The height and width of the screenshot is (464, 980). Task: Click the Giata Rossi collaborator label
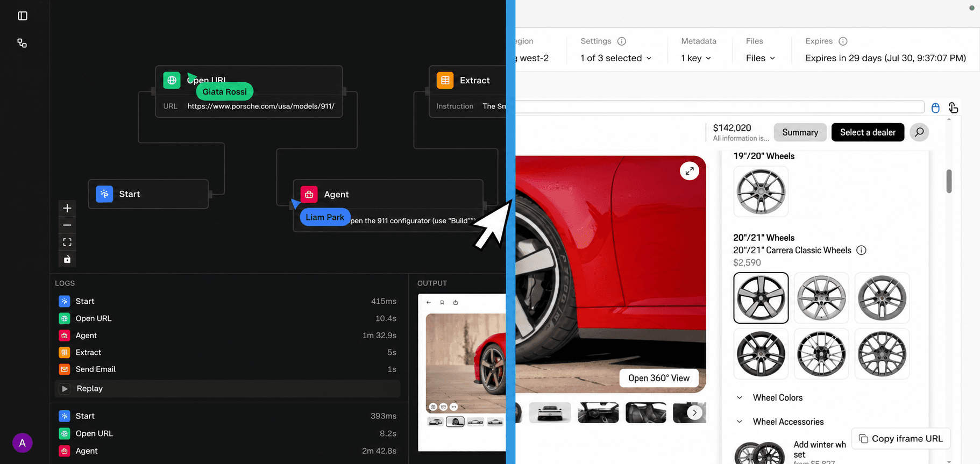point(224,91)
